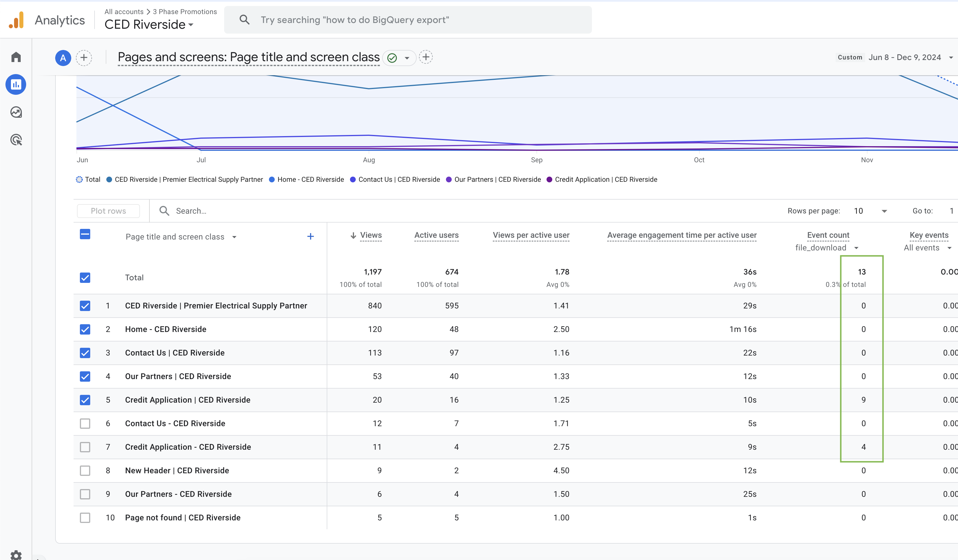The image size is (958, 560).
Task: Toggle the select-all rows checkbox in header
Action: click(x=85, y=234)
